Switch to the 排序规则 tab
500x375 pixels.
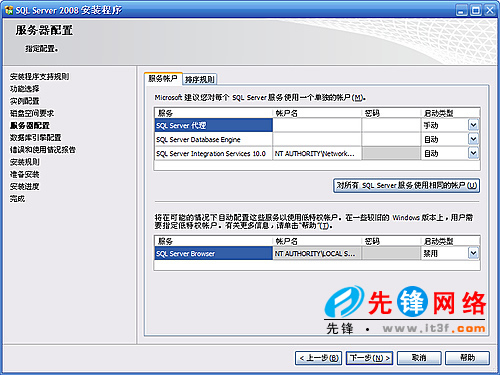[x=200, y=79]
